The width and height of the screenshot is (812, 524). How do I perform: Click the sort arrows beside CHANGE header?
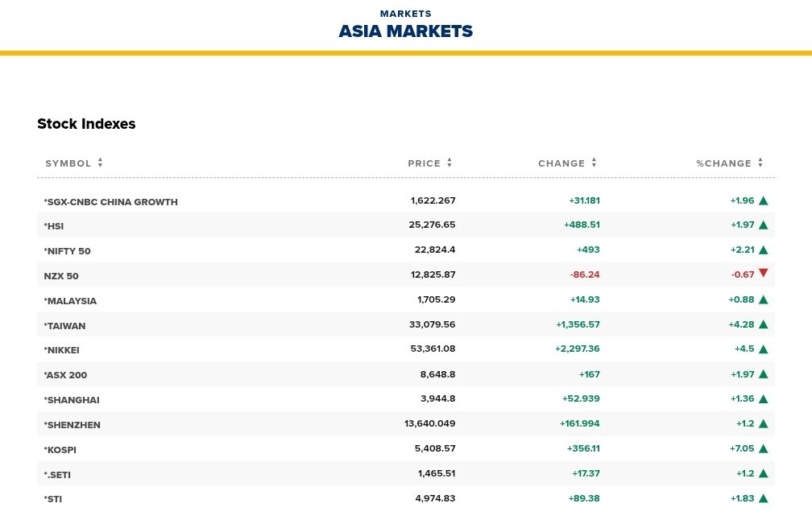594,163
